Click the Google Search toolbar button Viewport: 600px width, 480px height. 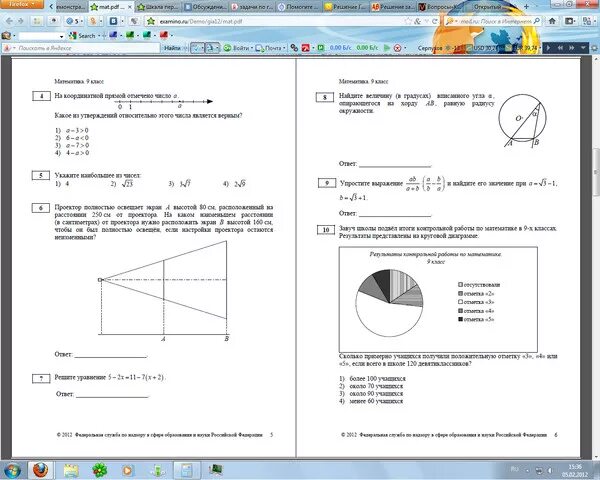(x=82, y=36)
